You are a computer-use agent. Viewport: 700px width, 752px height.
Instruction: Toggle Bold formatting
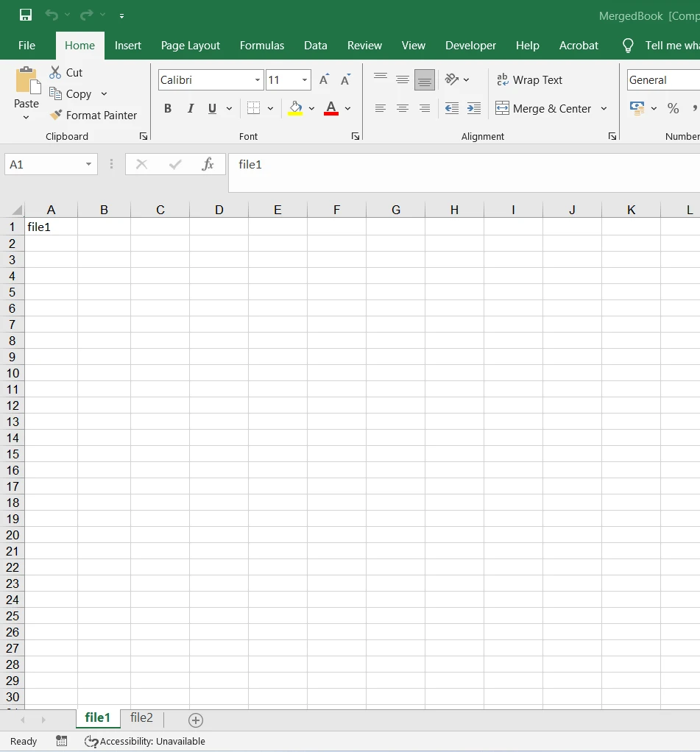pos(168,108)
